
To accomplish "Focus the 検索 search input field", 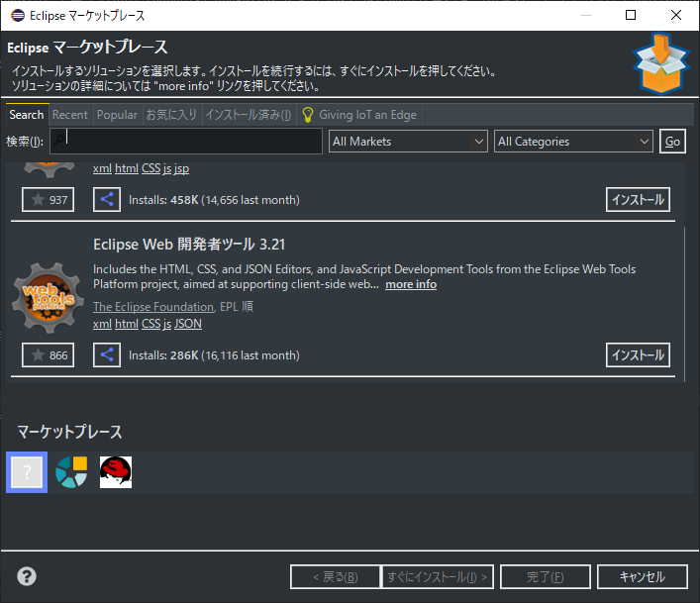I will coord(186,141).
